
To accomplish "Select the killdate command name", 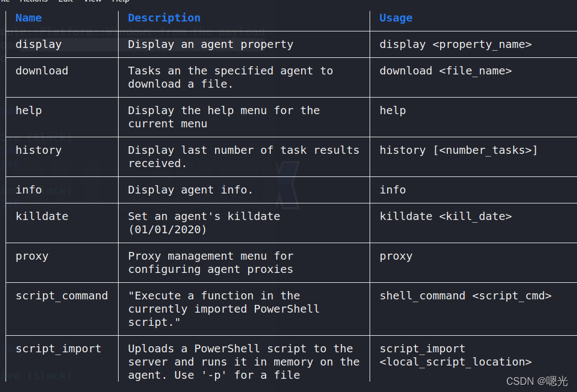I will (x=42, y=217).
